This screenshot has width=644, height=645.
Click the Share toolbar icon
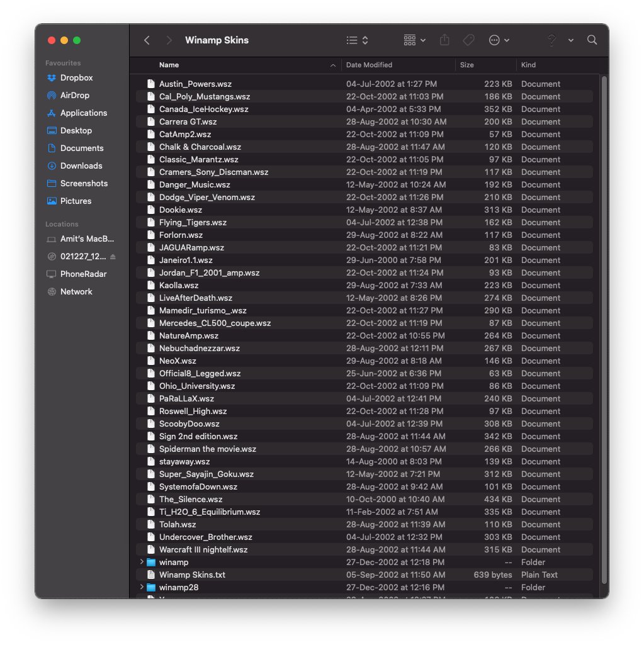(x=444, y=40)
